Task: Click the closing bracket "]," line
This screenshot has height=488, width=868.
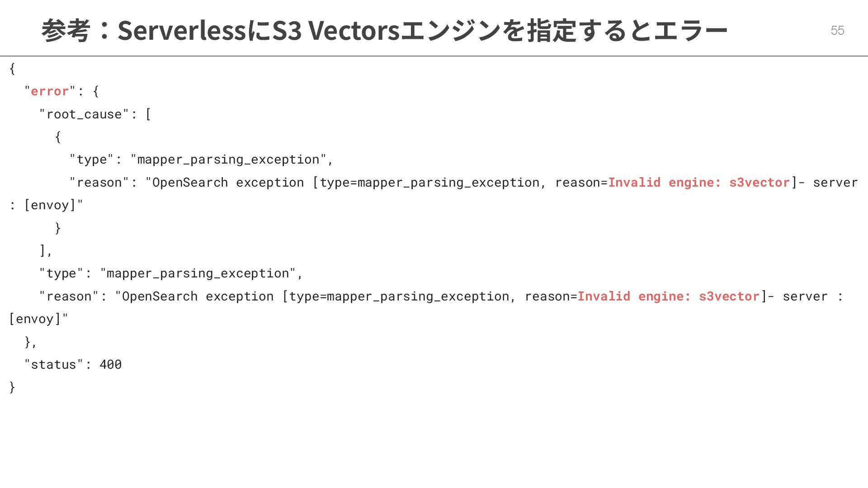Action: [x=46, y=251]
